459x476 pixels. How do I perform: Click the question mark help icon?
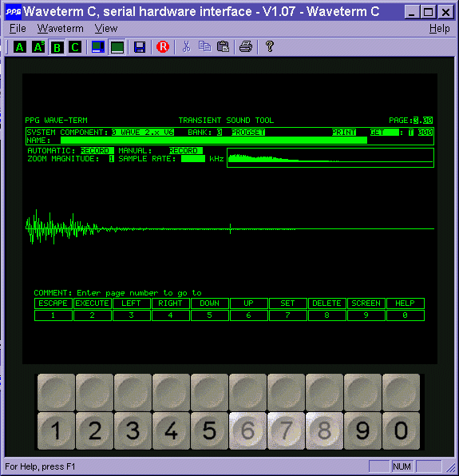(x=269, y=47)
